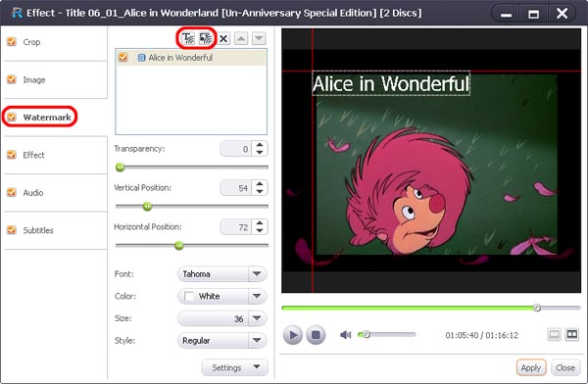This screenshot has height=384, width=588.
Task: Toggle the Subtitles checkbox
Action: [x=12, y=230]
